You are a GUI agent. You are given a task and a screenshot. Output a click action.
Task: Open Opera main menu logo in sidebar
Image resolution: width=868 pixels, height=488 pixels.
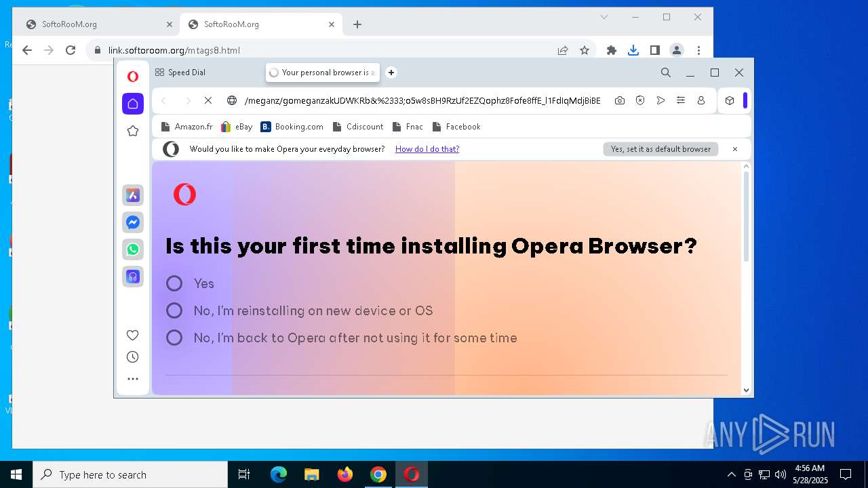coord(133,77)
